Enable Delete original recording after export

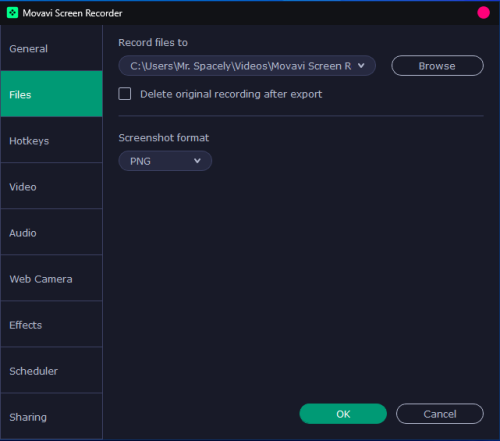coord(125,94)
